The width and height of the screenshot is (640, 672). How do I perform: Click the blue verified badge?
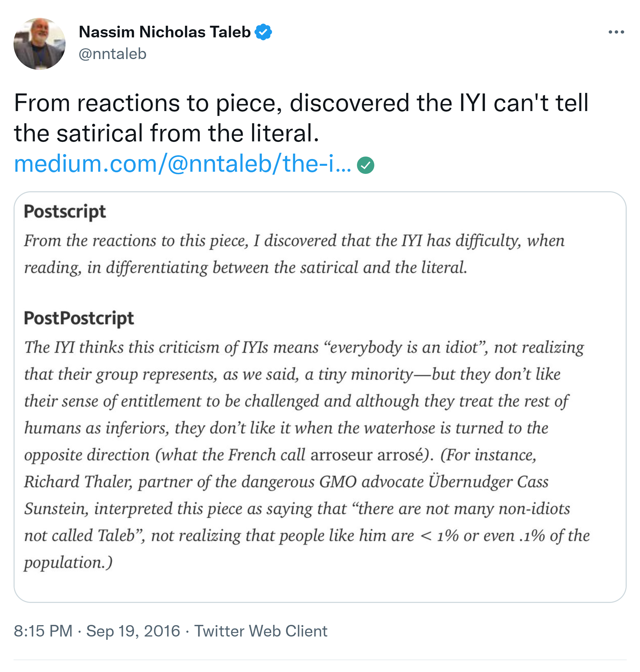coord(263,32)
